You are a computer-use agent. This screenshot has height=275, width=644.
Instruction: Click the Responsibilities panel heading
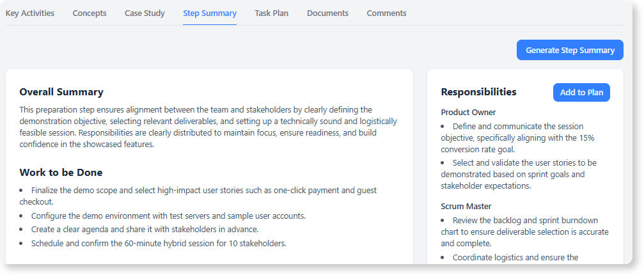pyautogui.click(x=478, y=92)
